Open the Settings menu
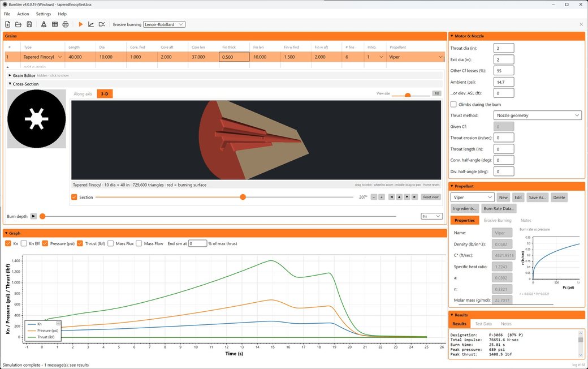588x369 pixels. click(x=44, y=14)
